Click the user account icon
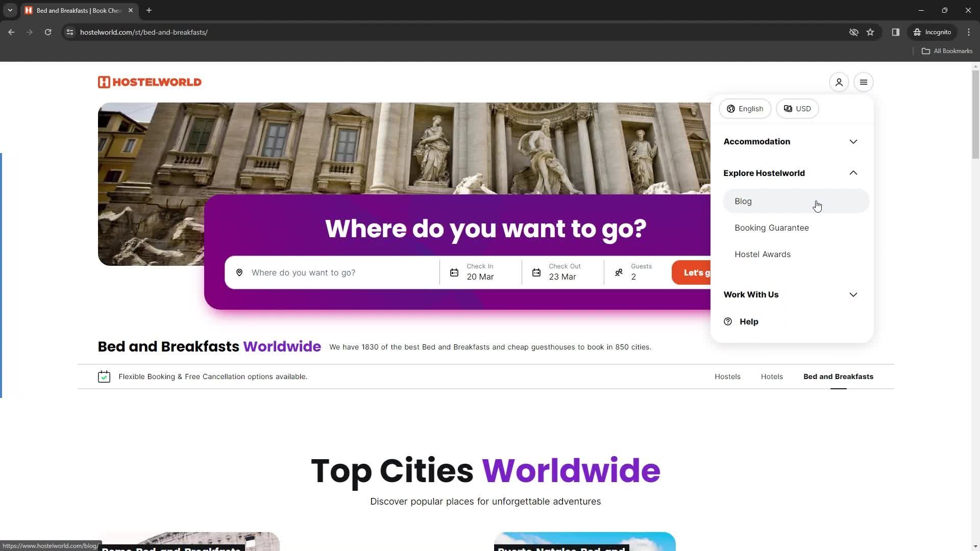Image resolution: width=980 pixels, height=551 pixels. (839, 82)
